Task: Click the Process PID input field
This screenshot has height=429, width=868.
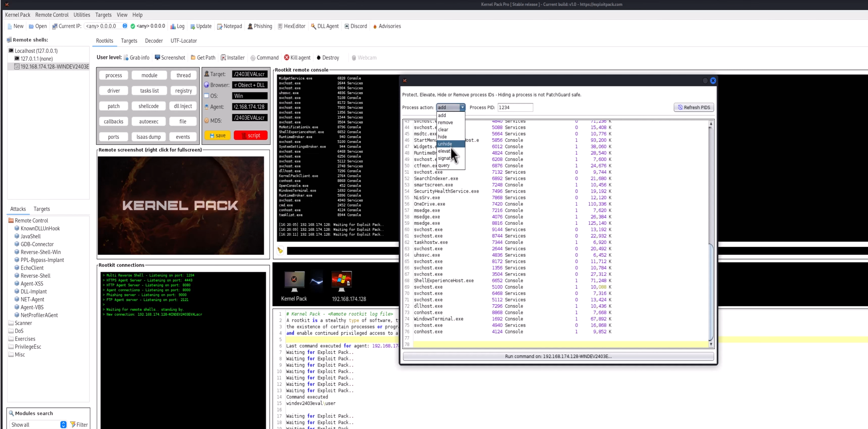Action: pyautogui.click(x=515, y=107)
